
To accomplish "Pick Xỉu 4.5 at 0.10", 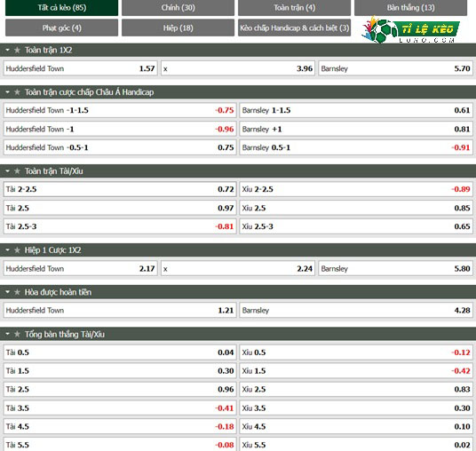I will pyautogui.click(x=356, y=426).
